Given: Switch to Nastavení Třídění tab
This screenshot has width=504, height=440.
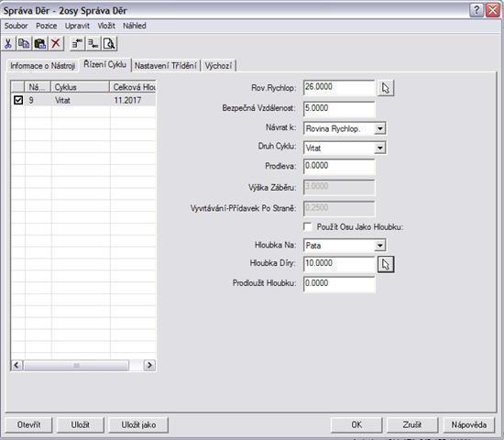Looking at the screenshot, I should pos(166,66).
